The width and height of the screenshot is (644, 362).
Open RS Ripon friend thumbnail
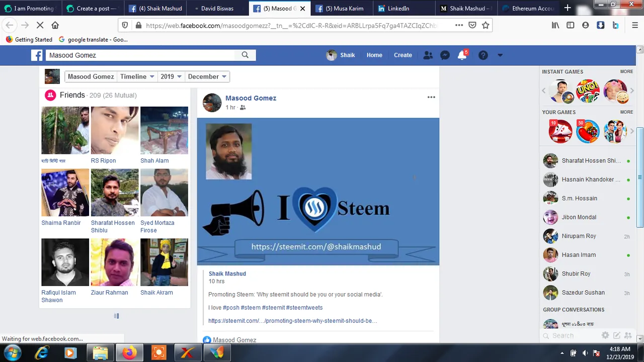click(x=115, y=130)
